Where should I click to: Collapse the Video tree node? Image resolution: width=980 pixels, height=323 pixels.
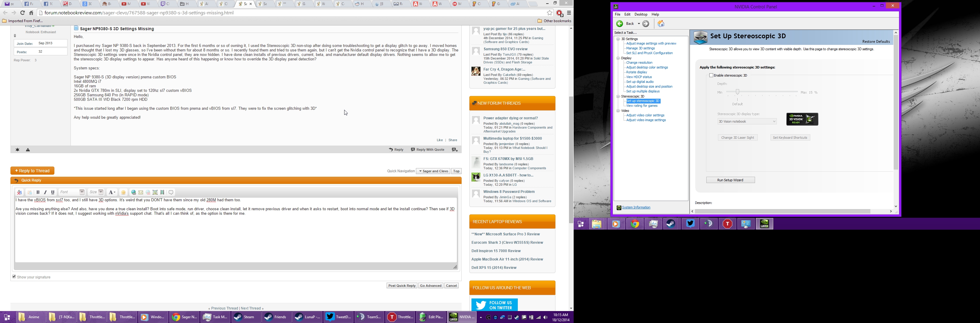click(x=618, y=111)
